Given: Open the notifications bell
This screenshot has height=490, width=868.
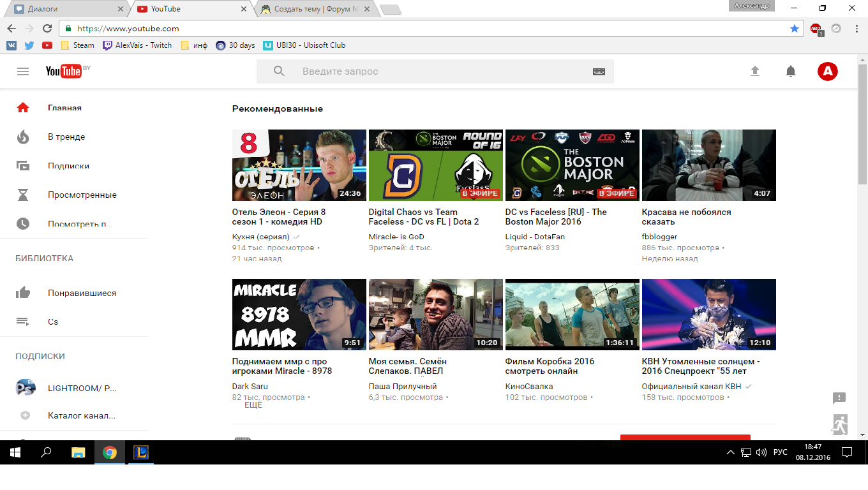Looking at the screenshot, I should (x=791, y=71).
